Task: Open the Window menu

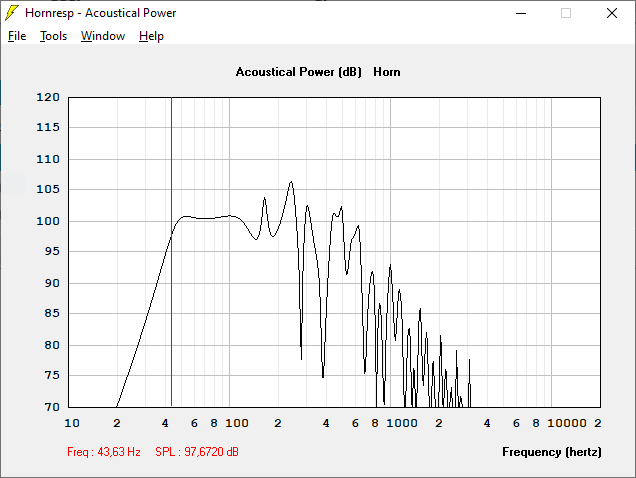Action: (103, 36)
